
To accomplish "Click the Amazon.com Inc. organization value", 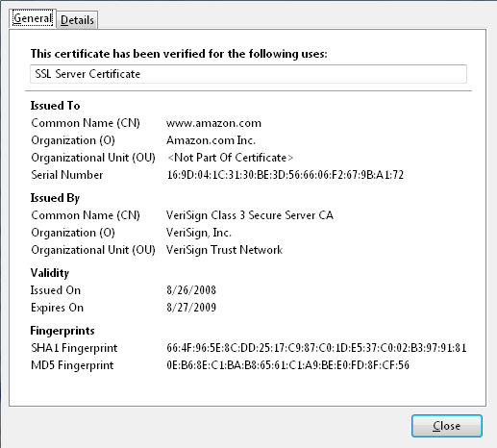I will [x=211, y=140].
